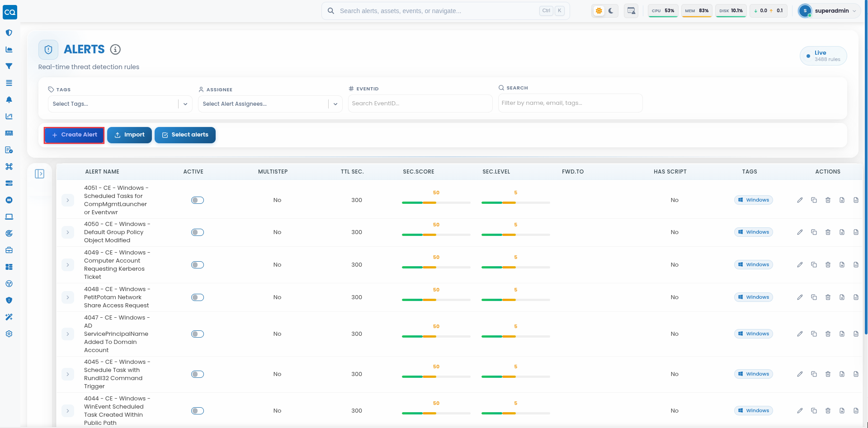Viewport: 868px width, 428px height.
Task: Toggle active switch for alert 4045
Action: tap(198, 374)
